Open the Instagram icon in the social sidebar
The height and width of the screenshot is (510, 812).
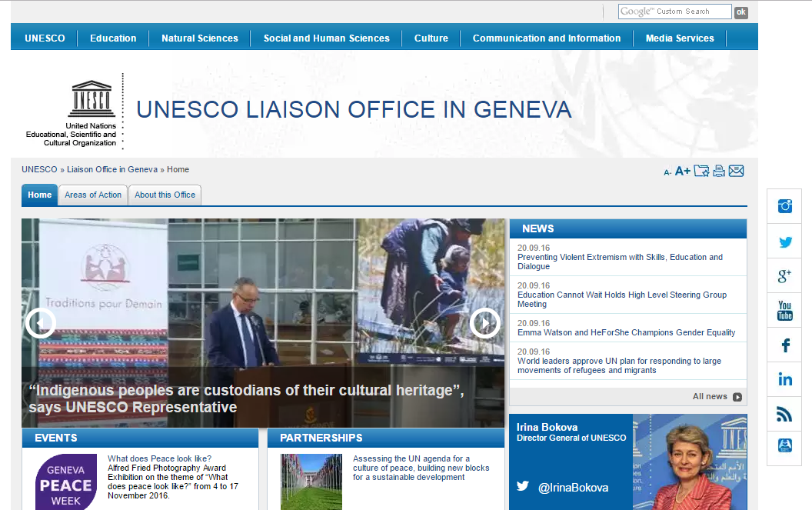tap(784, 206)
